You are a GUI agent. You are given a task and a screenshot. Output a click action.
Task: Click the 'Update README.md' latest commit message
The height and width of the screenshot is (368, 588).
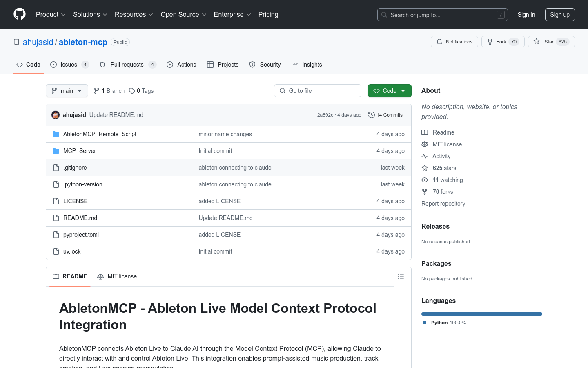[x=116, y=115]
